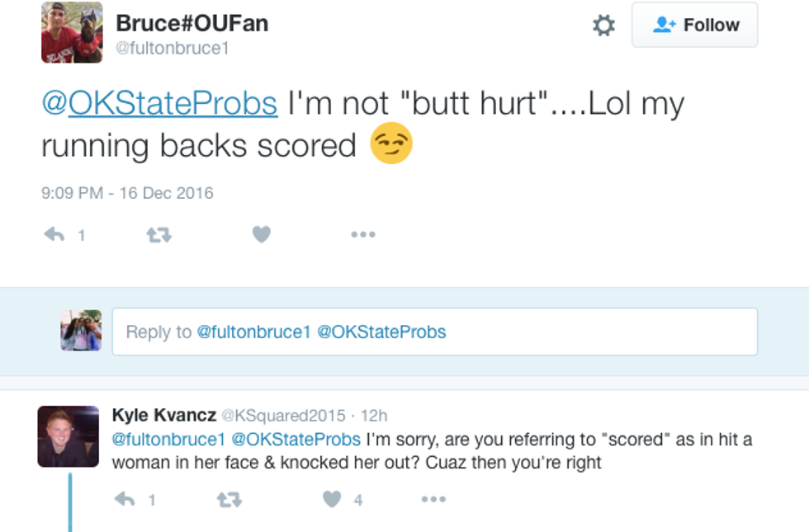Click the Kyle Kvancz display name
The width and height of the screenshot is (809, 532).
163,416
